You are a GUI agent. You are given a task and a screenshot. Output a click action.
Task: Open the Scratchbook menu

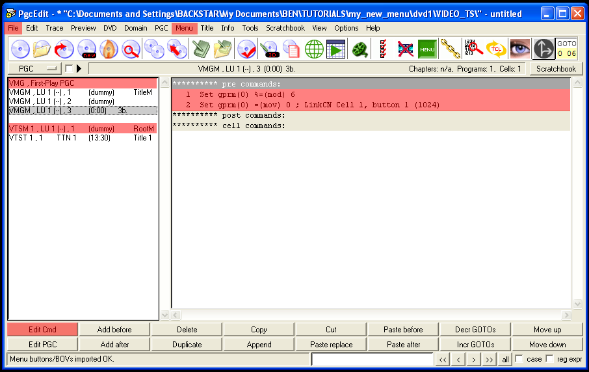pos(285,28)
